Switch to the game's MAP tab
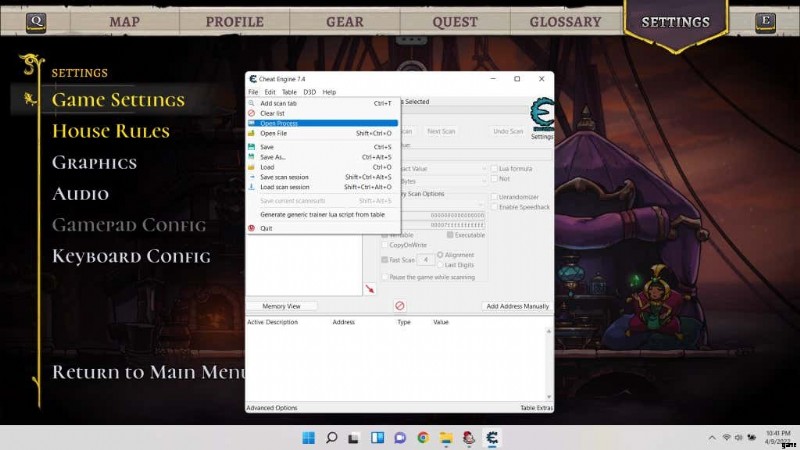 [x=124, y=22]
